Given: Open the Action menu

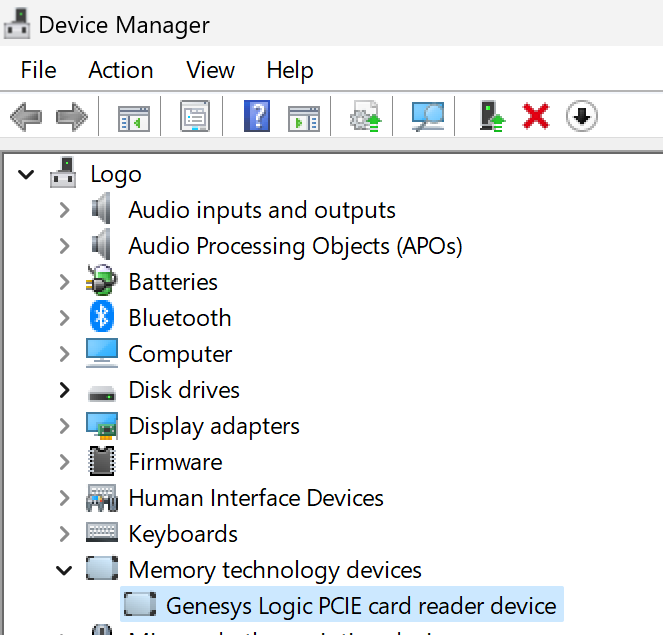Looking at the screenshot, I should click(x=121, y=70).
